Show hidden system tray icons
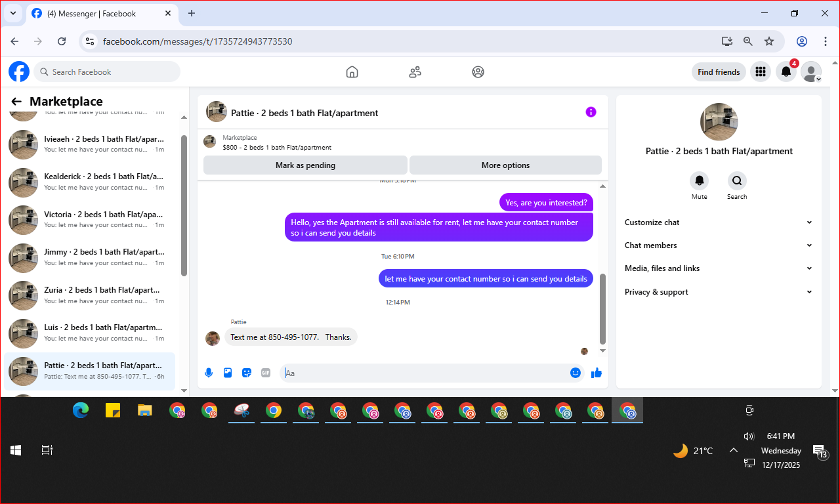The height and width of the screenshot is (504, 840). (734, 450)
